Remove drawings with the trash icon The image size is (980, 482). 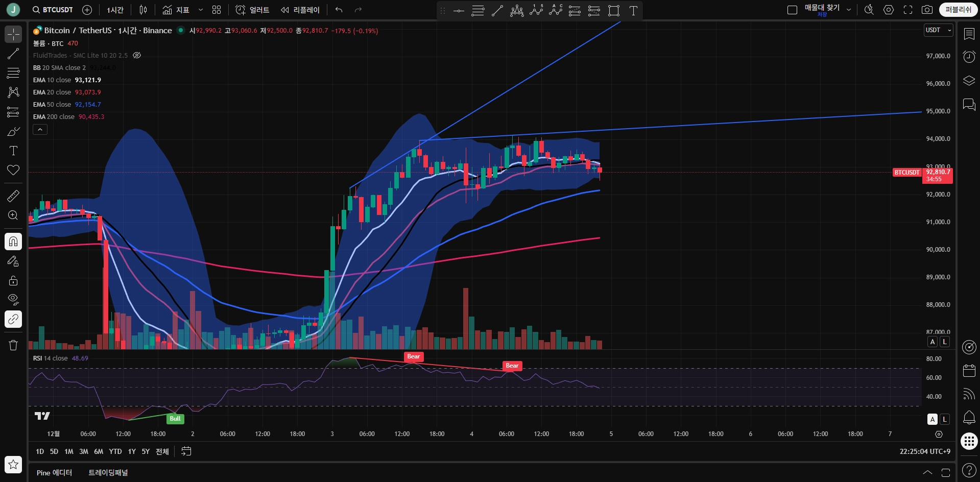coord(13,345)
